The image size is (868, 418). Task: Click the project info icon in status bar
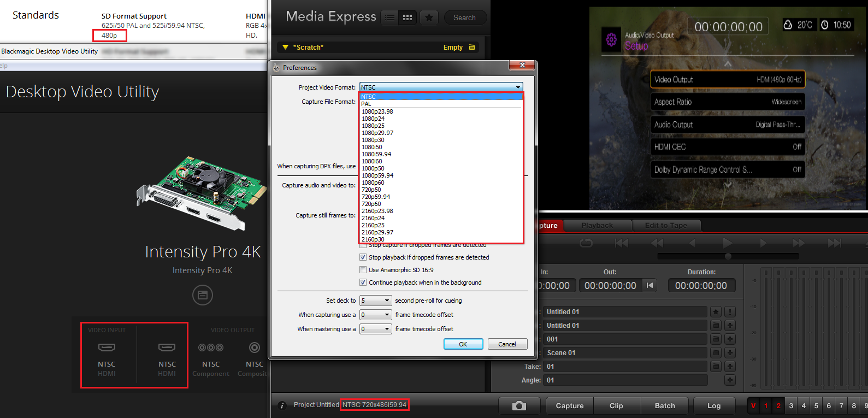click(282, 405)
